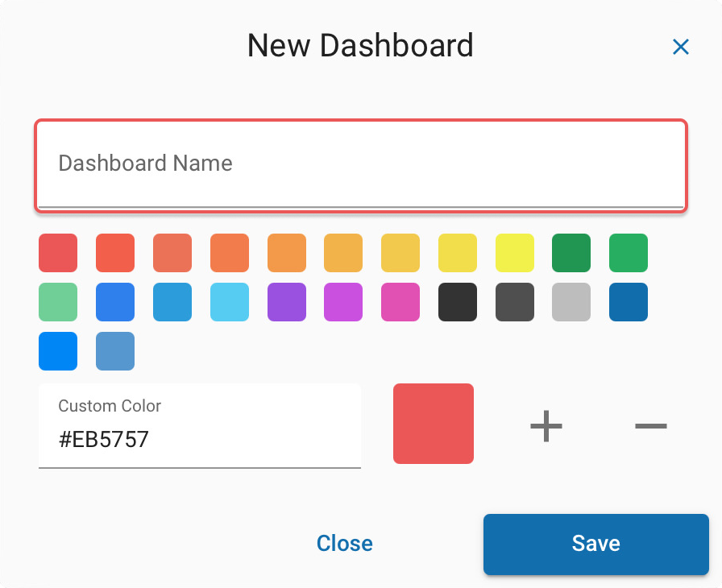Click the minus icon to remove color
This screenshot has width=722, height=588.
pos(650,425)
